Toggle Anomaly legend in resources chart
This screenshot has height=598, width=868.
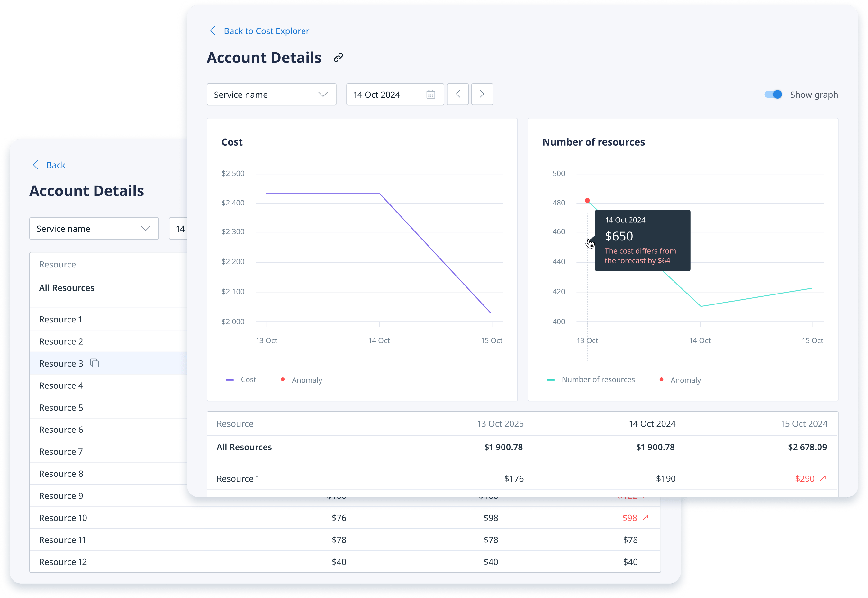(680, 380)
